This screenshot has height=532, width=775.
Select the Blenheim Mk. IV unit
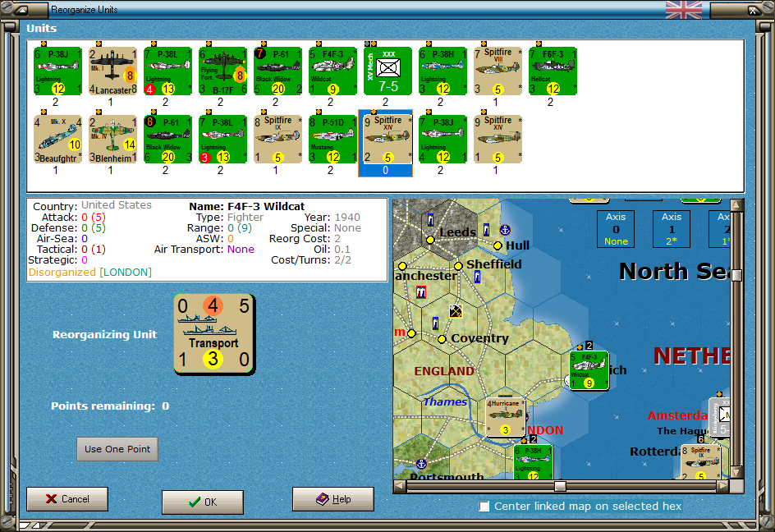[112, 139]
